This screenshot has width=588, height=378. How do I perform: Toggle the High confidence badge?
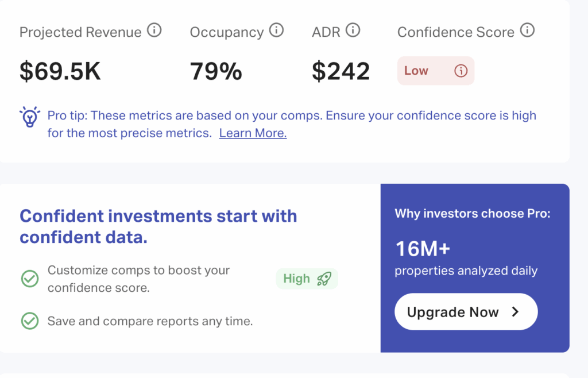point(307,278)
